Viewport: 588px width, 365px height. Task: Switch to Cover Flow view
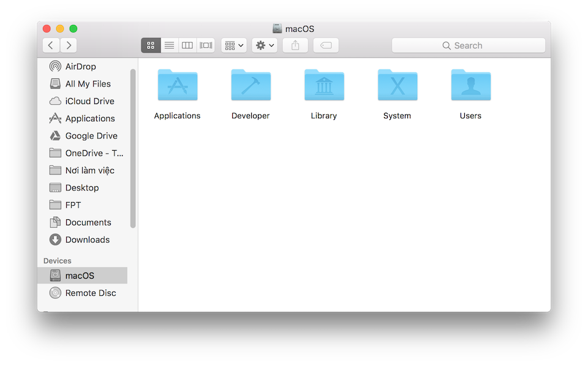206,45
